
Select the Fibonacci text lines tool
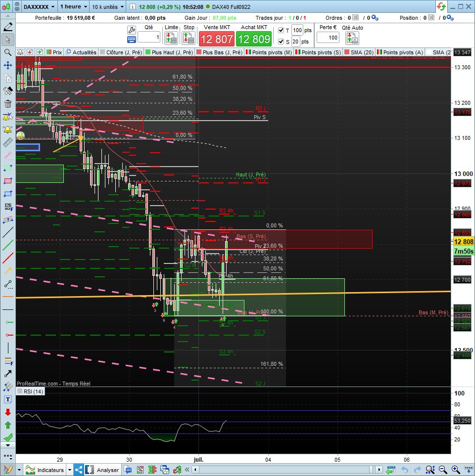tap(8, 207)
